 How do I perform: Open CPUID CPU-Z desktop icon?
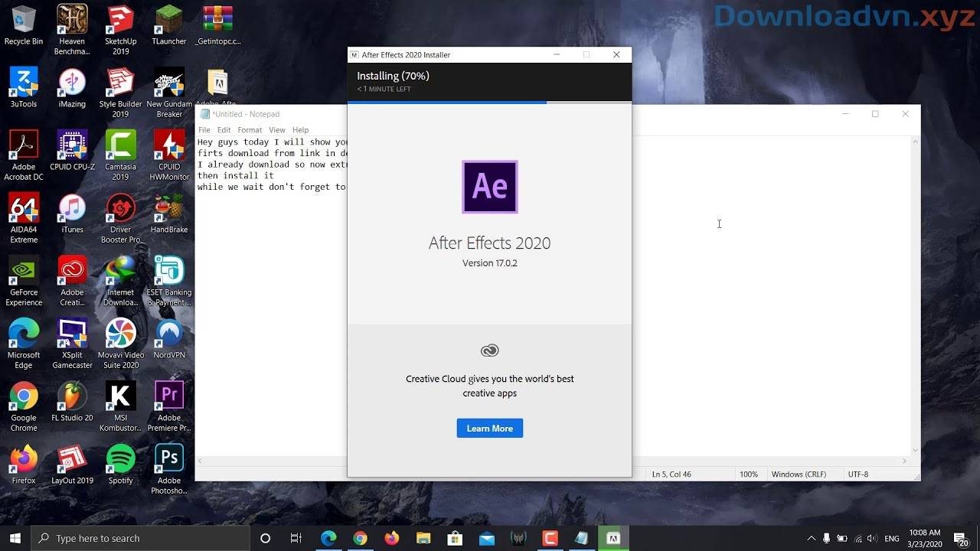72,151
